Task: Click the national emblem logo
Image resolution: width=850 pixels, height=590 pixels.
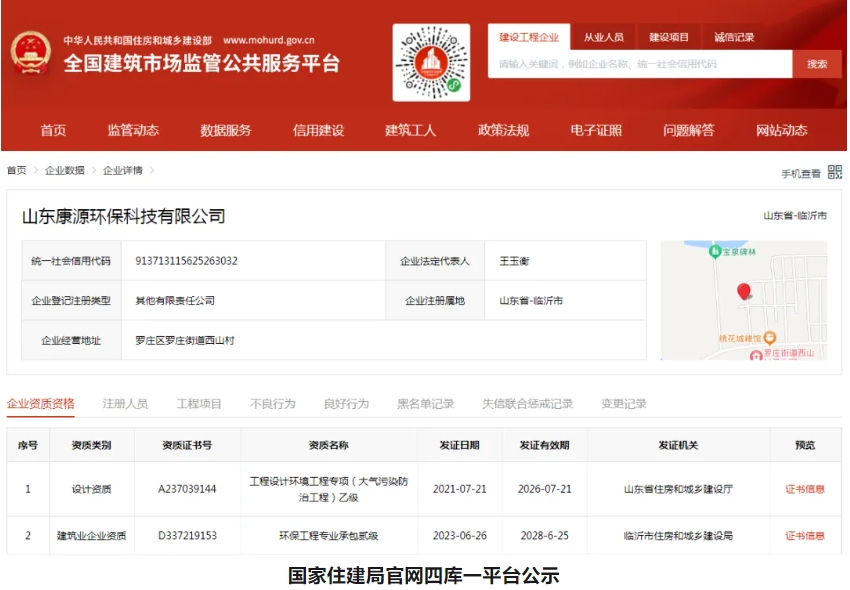Action: pyautogui.click(x=31, y=53)
